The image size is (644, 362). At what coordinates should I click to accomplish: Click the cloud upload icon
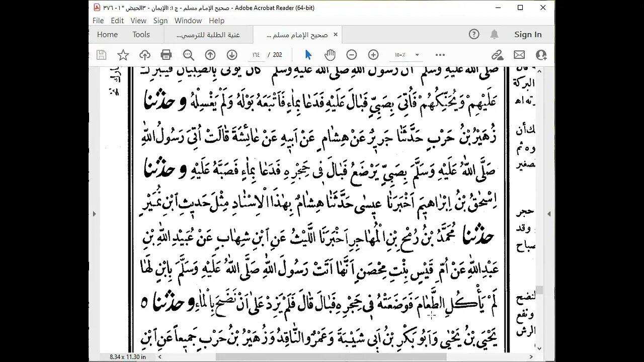145,55
